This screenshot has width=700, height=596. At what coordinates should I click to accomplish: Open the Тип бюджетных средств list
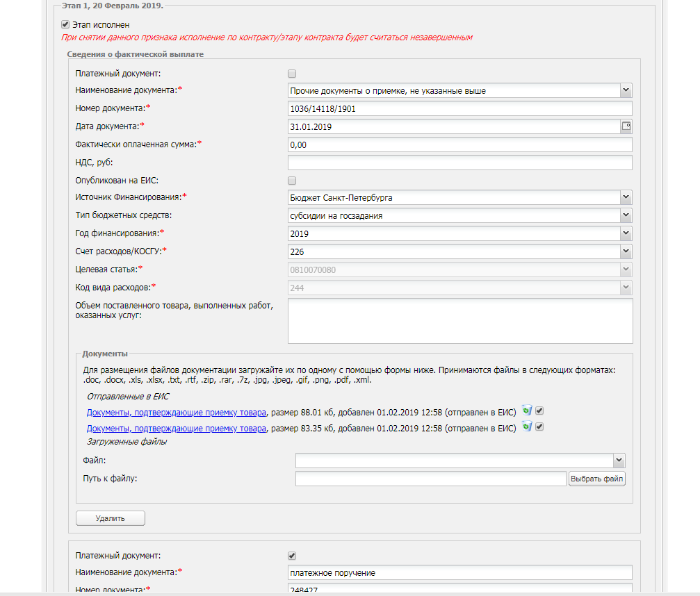(626, 216)
